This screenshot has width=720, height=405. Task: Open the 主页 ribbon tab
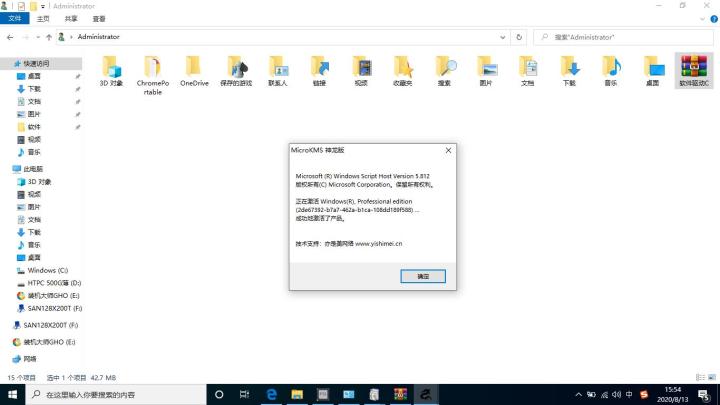[x=43, y=19]
